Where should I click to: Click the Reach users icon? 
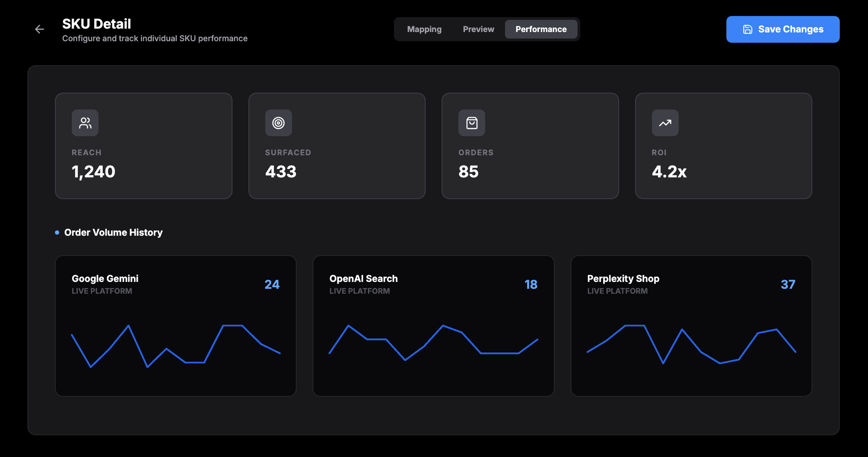point(85,123)
